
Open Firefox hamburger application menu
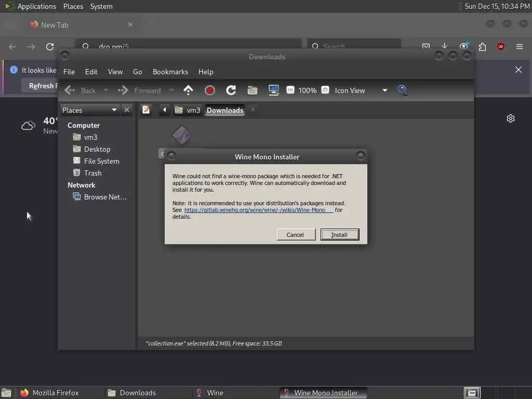[520, 46]
